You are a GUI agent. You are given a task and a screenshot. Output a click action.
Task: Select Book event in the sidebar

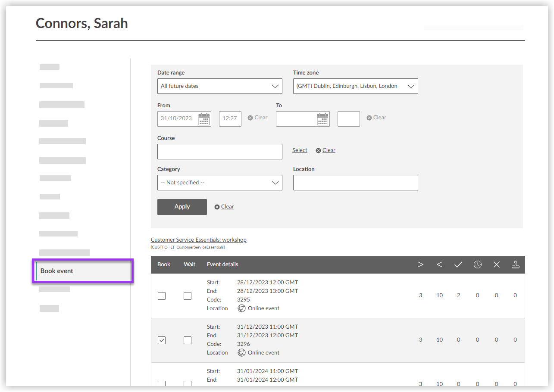click(x=83, y=271)
